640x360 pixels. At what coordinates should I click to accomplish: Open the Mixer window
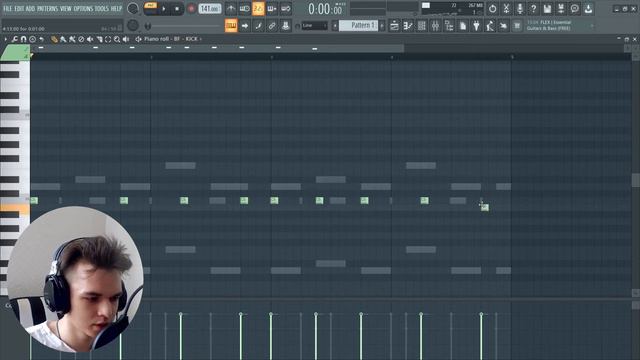[436, 26]
